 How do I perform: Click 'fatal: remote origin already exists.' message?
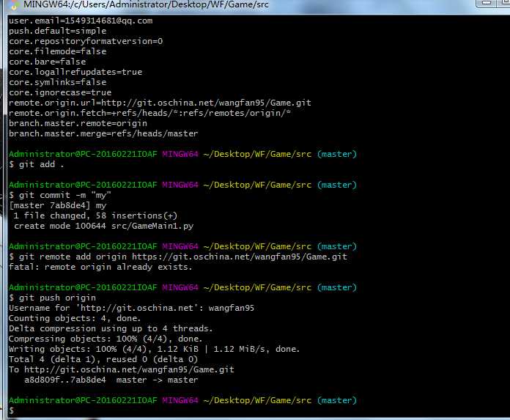(x=100, y=267)
